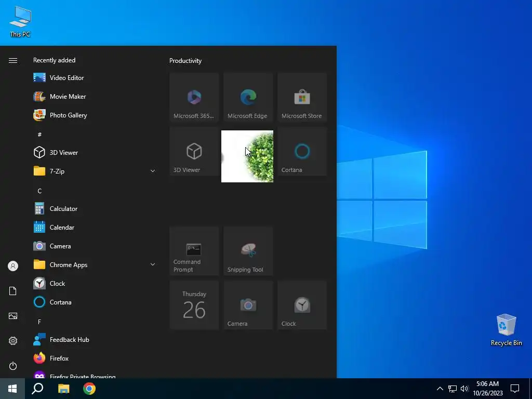Click the C letter section header
The height and width of the screenshot is (399, 532).
pos(39,191)
